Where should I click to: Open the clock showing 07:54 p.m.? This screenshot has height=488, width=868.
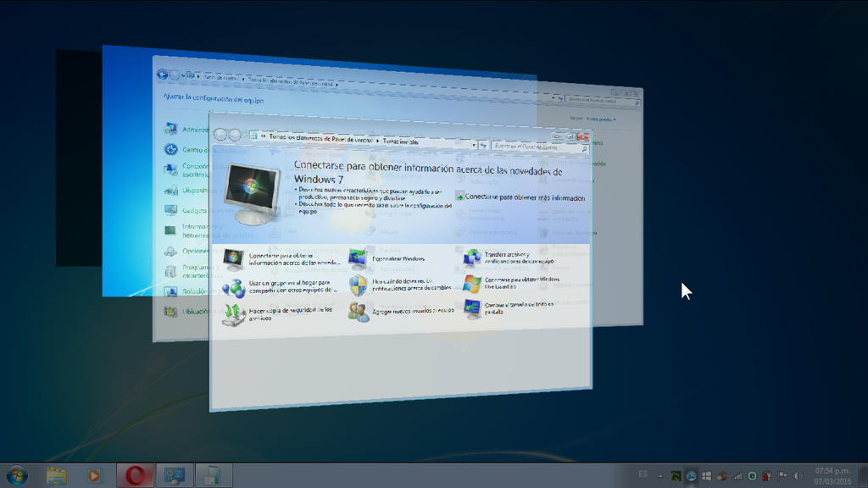click(832, 476)
